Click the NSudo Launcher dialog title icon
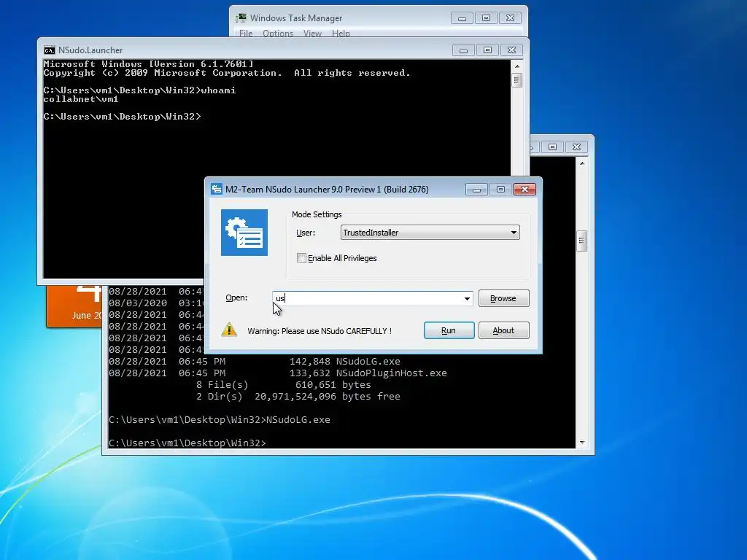This screenshot has width=747, height=560. (x=217, y=189)
